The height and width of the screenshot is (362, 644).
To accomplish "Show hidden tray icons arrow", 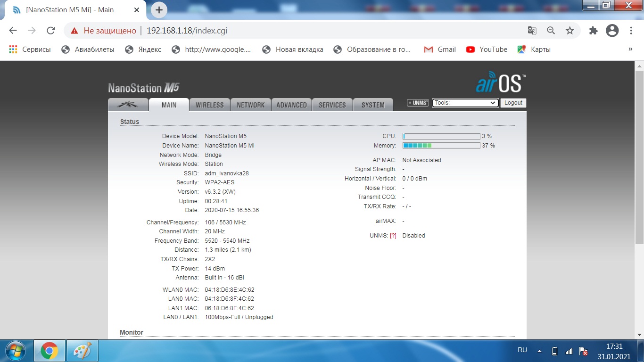I will pos(540,351).
